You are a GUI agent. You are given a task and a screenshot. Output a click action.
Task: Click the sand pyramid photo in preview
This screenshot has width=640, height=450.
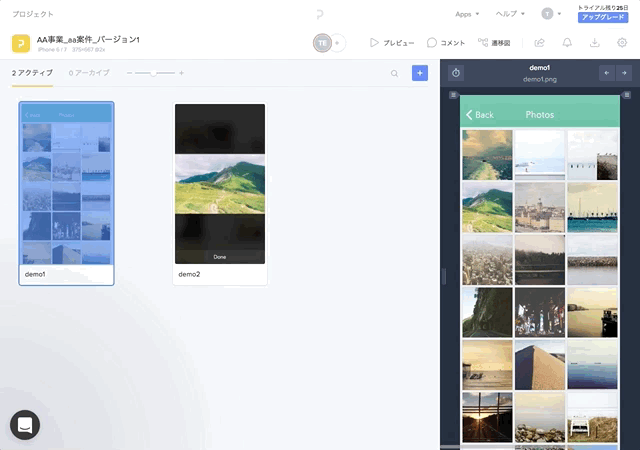pyautogui.click(x=540, y=365)
